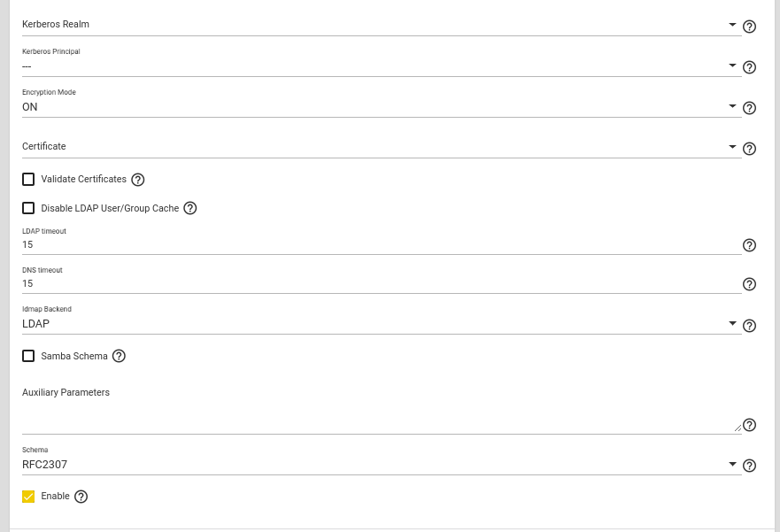The width and height of the screenshot is (780, 532).
Task: Enable the Validate Certificates checkbox
Action: point(28,180)
